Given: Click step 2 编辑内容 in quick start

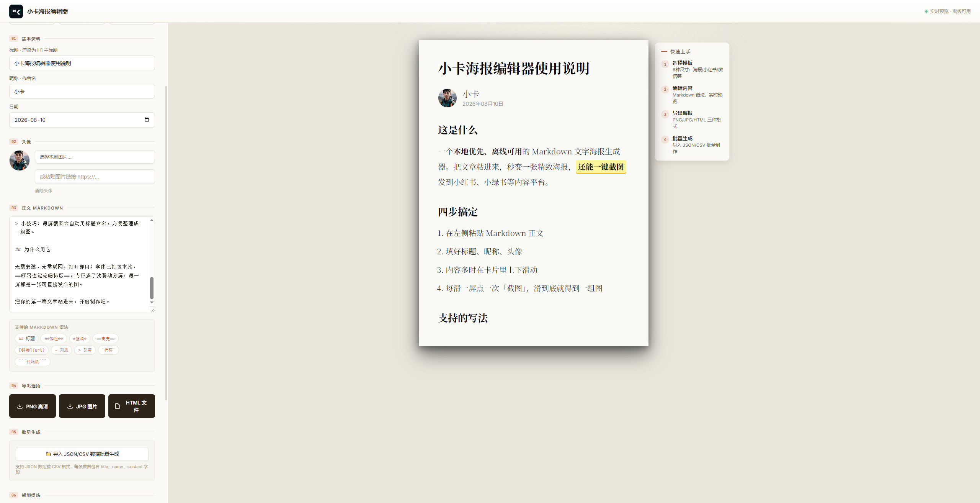Looking at the screenshot, I should click(692, 95).
